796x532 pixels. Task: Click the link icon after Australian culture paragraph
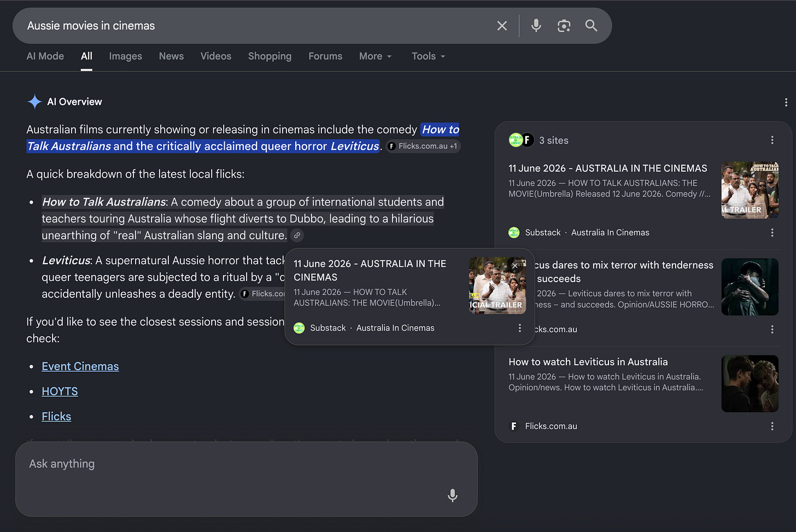point(297,236)
